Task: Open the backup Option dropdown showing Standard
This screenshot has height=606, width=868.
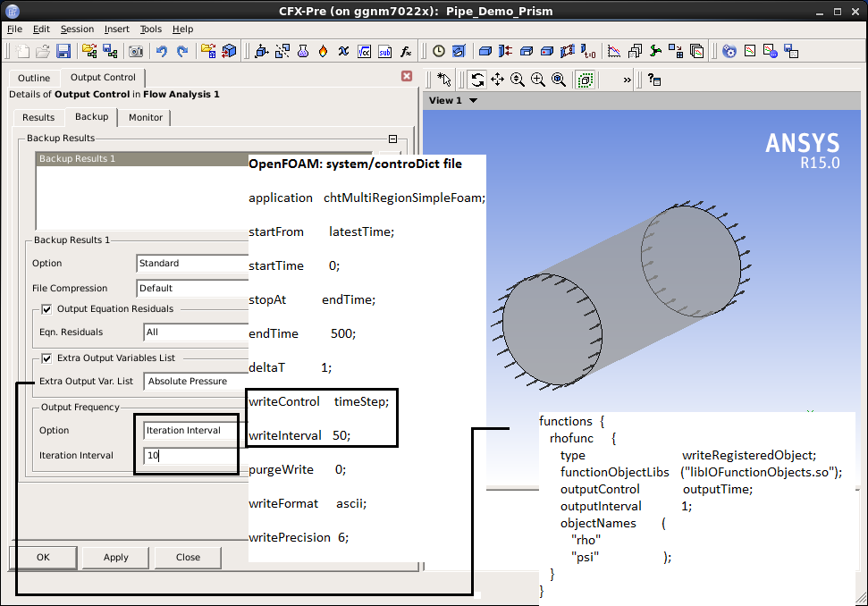Action: (192, 264)
